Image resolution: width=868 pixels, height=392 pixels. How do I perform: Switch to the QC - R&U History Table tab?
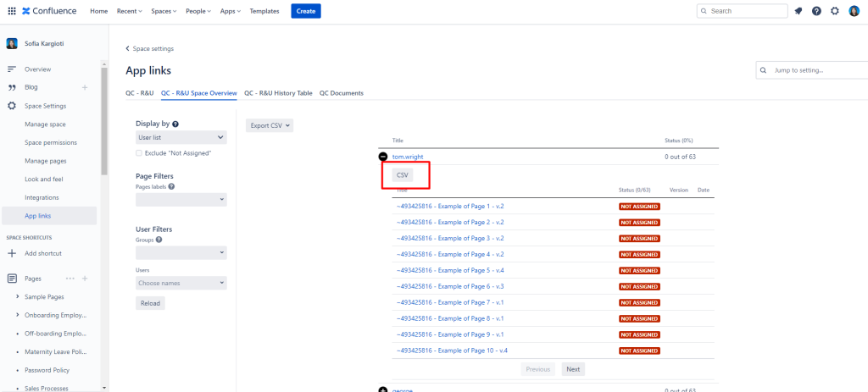tap(278, 93)
